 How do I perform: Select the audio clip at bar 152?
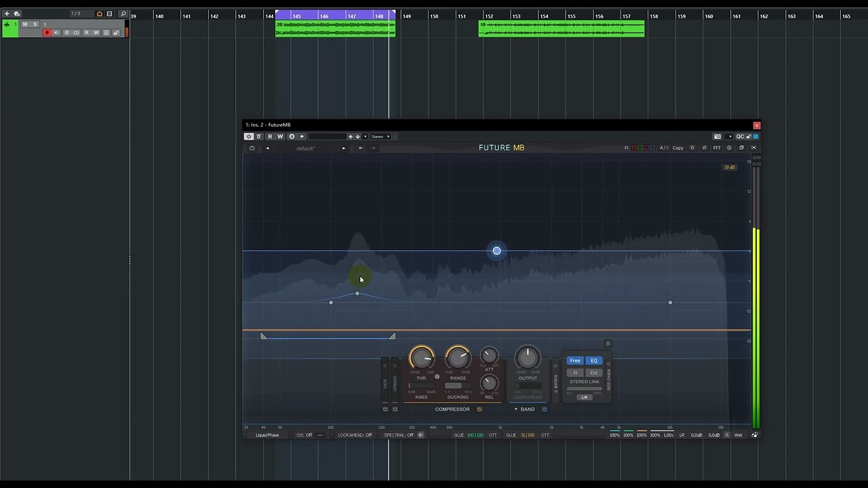pos(561,28)
